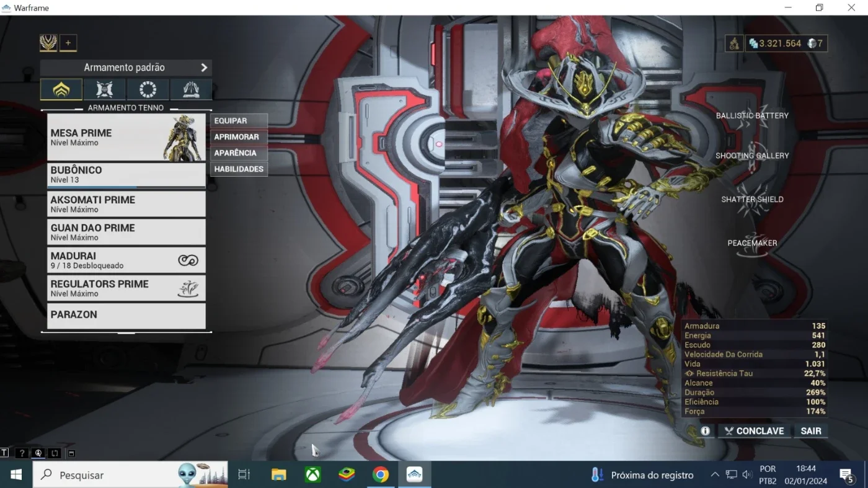Select the Shatter Shield ability
This screenshot has width=868, height=488.
pyautogui.click(x=752, y=200)
